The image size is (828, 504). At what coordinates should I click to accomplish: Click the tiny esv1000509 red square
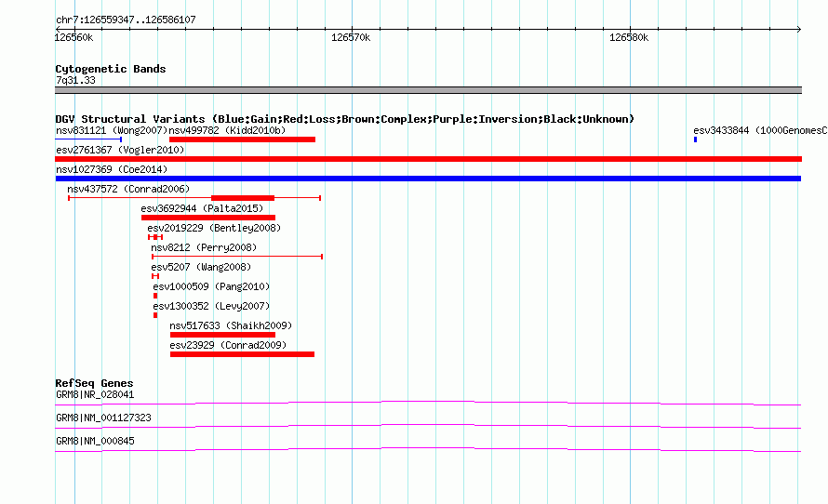click(155, 296)
